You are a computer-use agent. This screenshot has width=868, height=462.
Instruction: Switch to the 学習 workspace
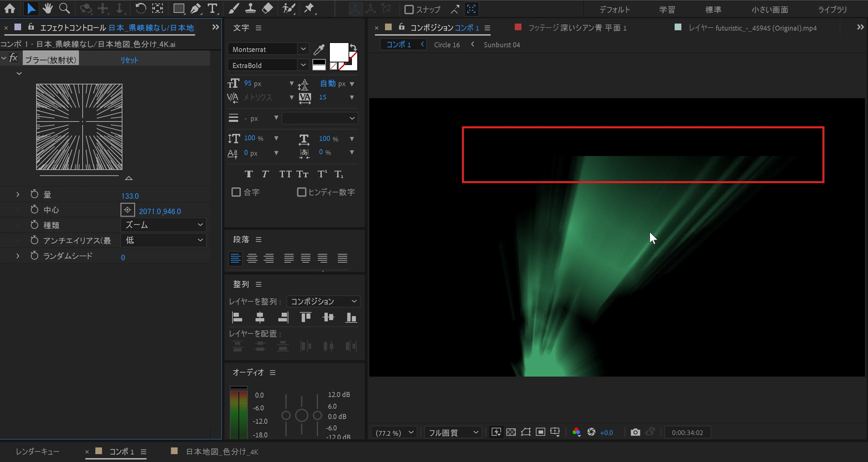click(x=667, y=9)
